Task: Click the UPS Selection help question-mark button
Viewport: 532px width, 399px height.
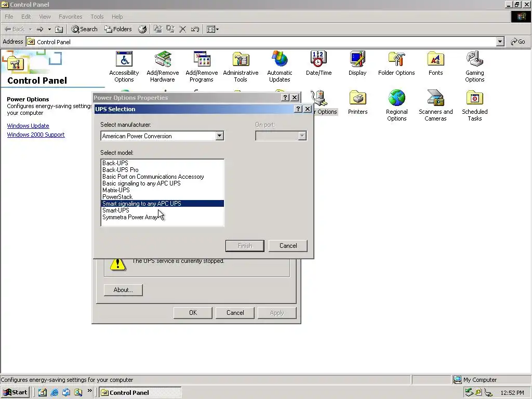Action: (298, 109)
